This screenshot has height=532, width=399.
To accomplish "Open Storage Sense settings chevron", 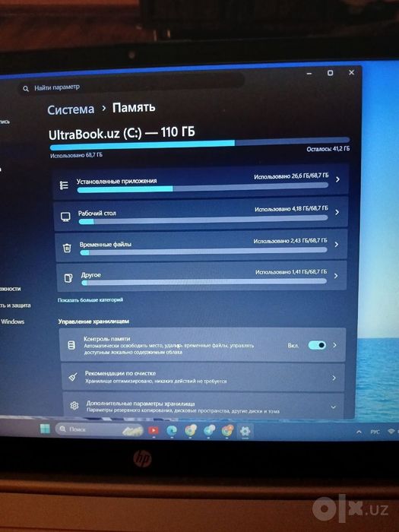I will [334, 345].
